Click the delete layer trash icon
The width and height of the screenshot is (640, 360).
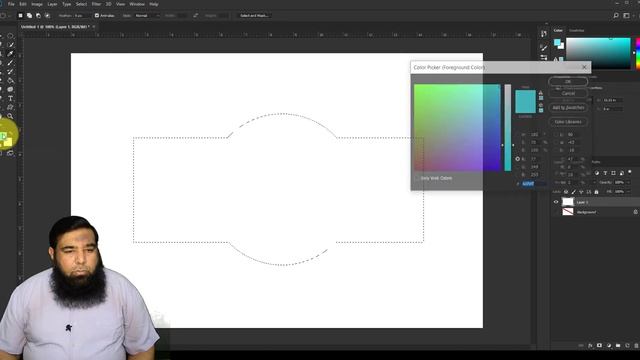[x=636, y=346]
